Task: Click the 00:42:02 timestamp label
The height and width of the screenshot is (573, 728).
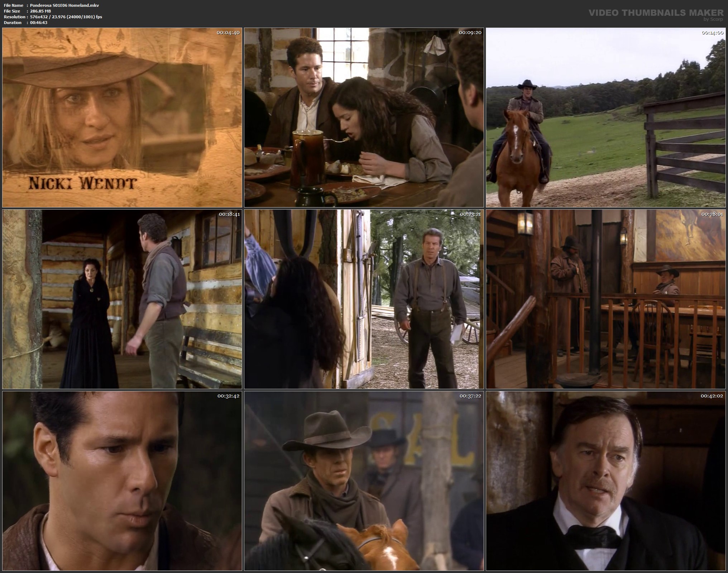Action: (712, 396)
